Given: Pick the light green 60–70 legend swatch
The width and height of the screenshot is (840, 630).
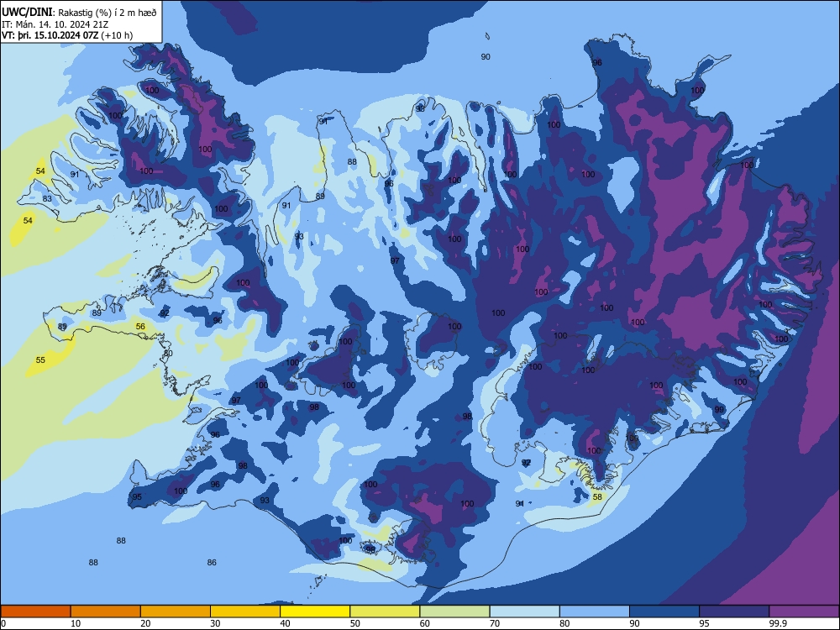Looking at the screenshot, I should pyautogui.click(x=454, y=612).
